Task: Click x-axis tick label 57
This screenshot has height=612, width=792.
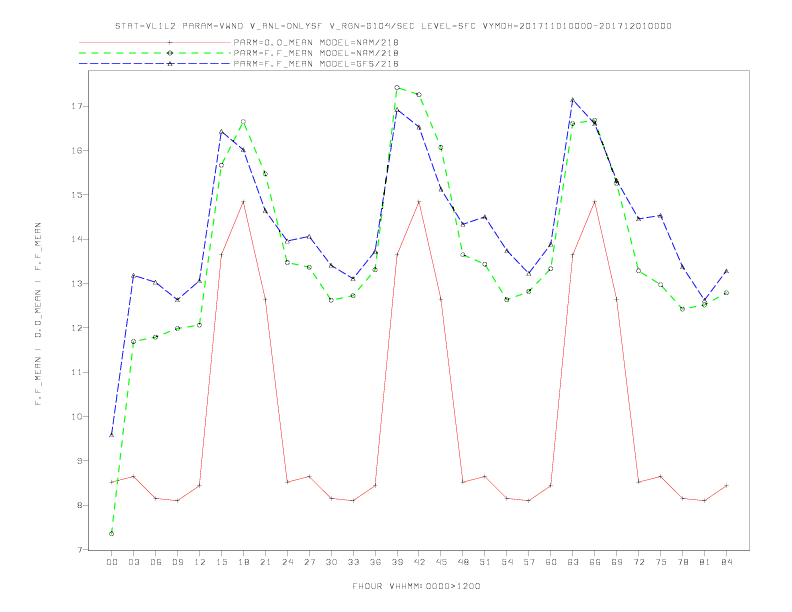Action: (x=529, y=562)
